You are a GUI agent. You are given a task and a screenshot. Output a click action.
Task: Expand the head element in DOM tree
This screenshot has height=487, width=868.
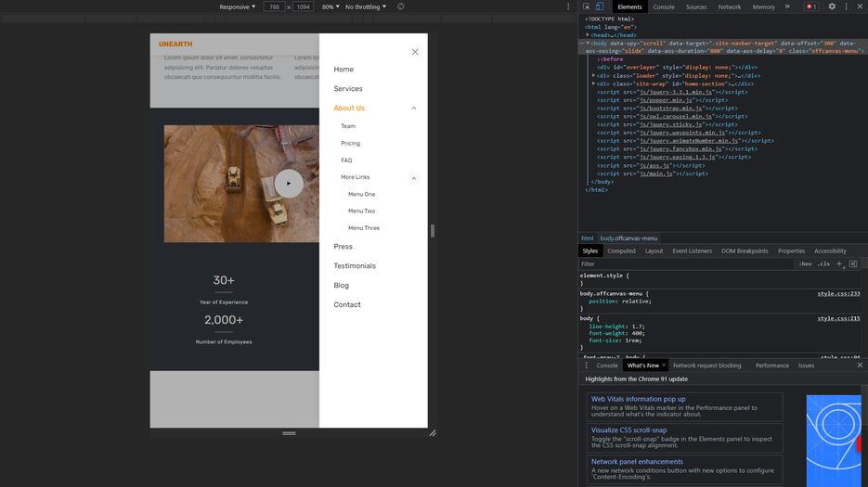click(588, 35)
